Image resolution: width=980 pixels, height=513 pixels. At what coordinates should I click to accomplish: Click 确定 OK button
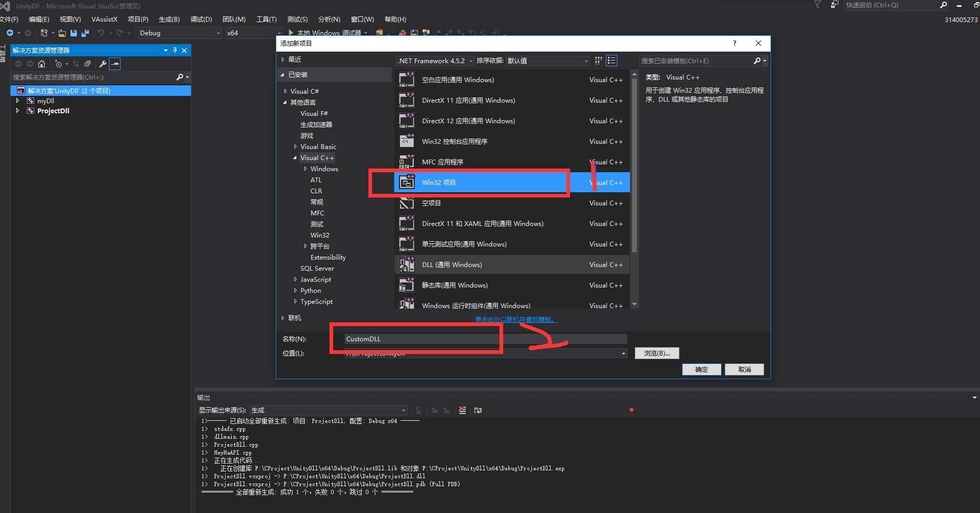click(702, 369)
